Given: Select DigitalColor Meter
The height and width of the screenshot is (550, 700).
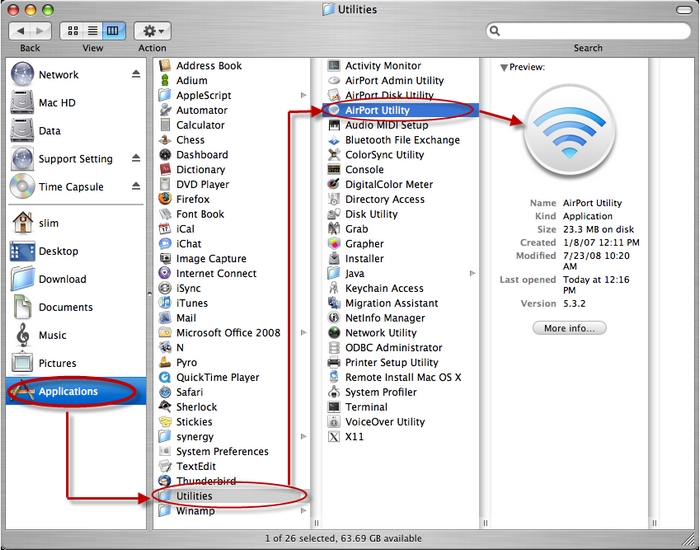Looking at the screenshot, I should click(400, 184).
